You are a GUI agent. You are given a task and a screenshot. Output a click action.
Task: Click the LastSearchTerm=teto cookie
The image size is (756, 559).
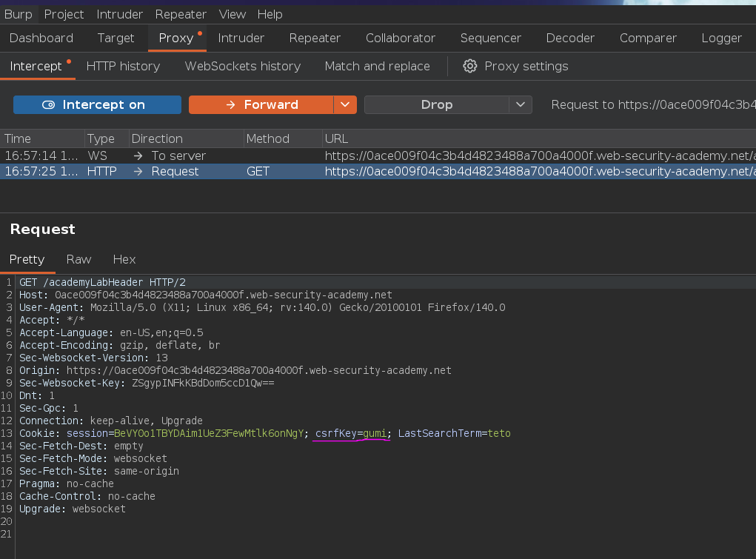[x=454, y=433]
